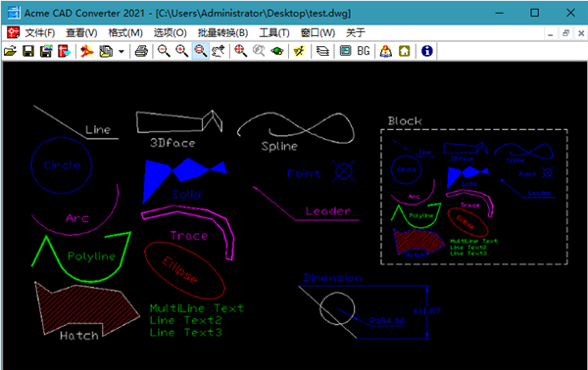
Task: Click the registration person icon
Action: (x=386, y=51)
